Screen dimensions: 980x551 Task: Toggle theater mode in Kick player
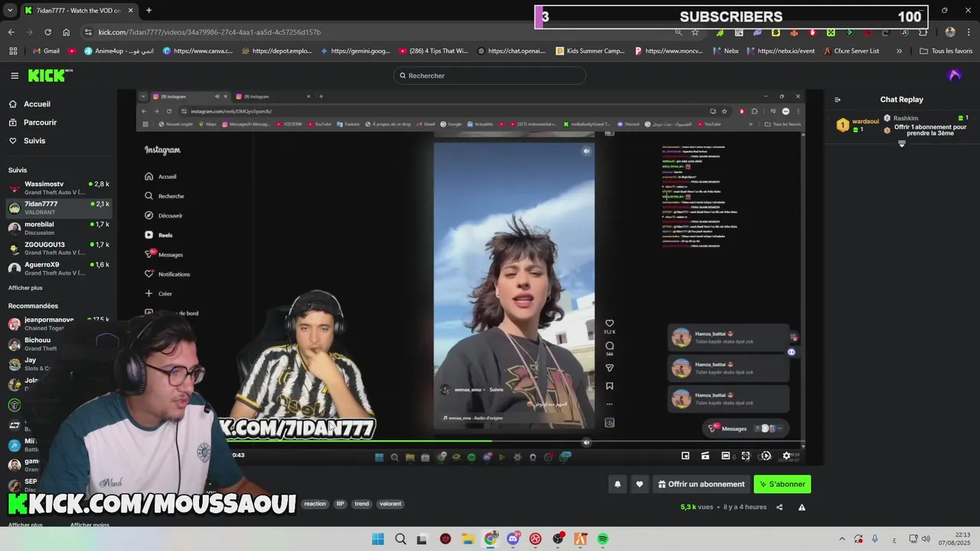point(725,455)
